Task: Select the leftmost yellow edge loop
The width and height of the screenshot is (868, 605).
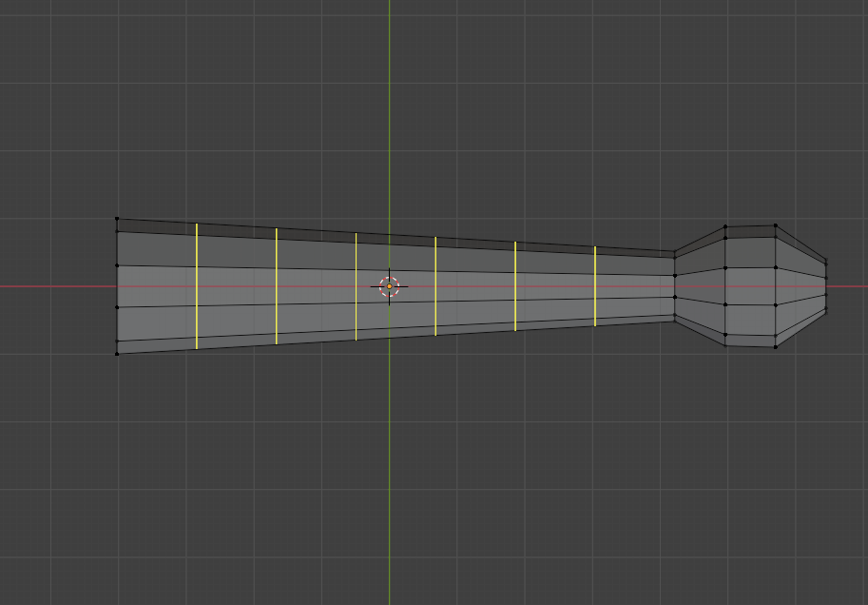Action: click(197, 286)
